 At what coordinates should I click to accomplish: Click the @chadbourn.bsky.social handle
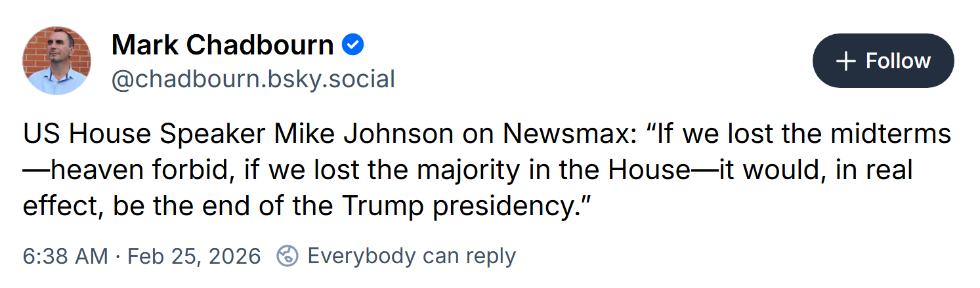253,79
